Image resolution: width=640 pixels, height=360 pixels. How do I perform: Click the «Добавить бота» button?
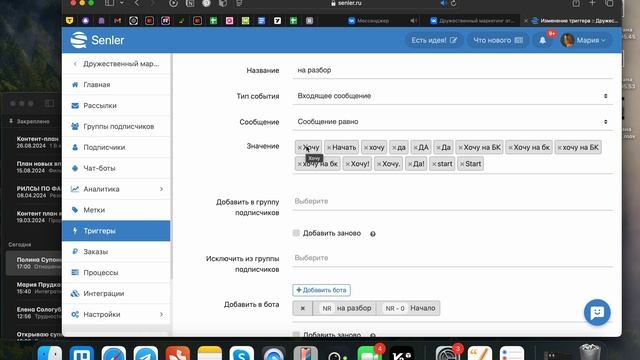322,290
